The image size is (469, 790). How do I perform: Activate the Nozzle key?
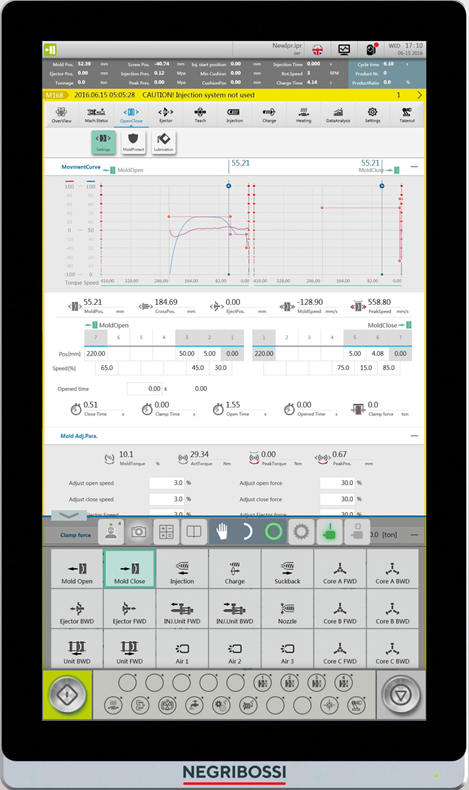287,609
